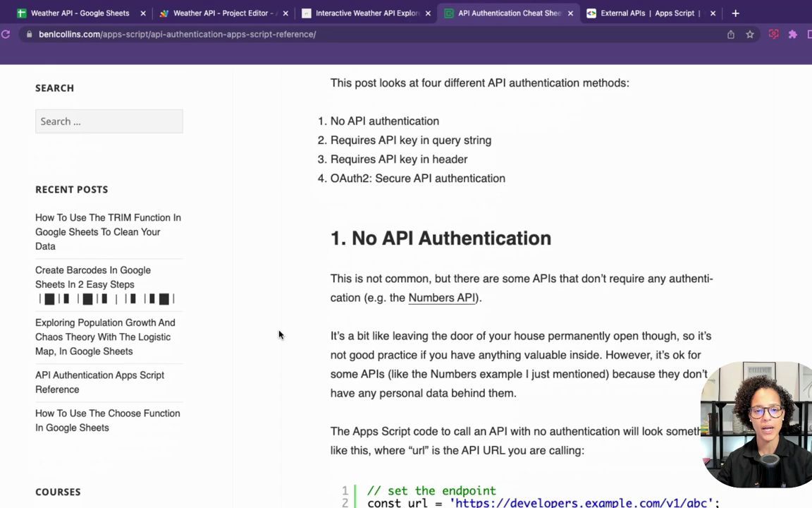Viewport: 812px width, 508px height.
Task: Click the lock icon in the address bar
Action: [x=29, y=34]
